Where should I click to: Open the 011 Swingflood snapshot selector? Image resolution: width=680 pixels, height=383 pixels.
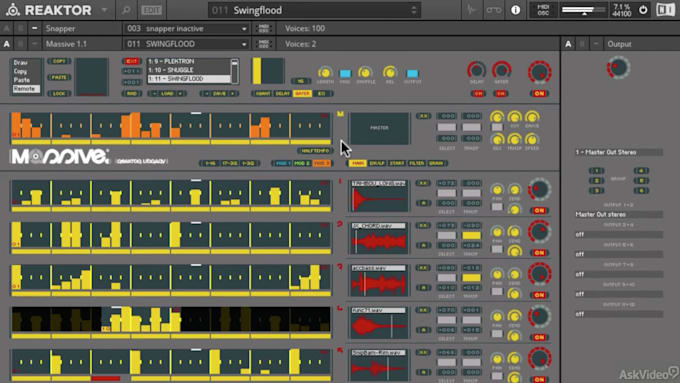click(314, 10)
